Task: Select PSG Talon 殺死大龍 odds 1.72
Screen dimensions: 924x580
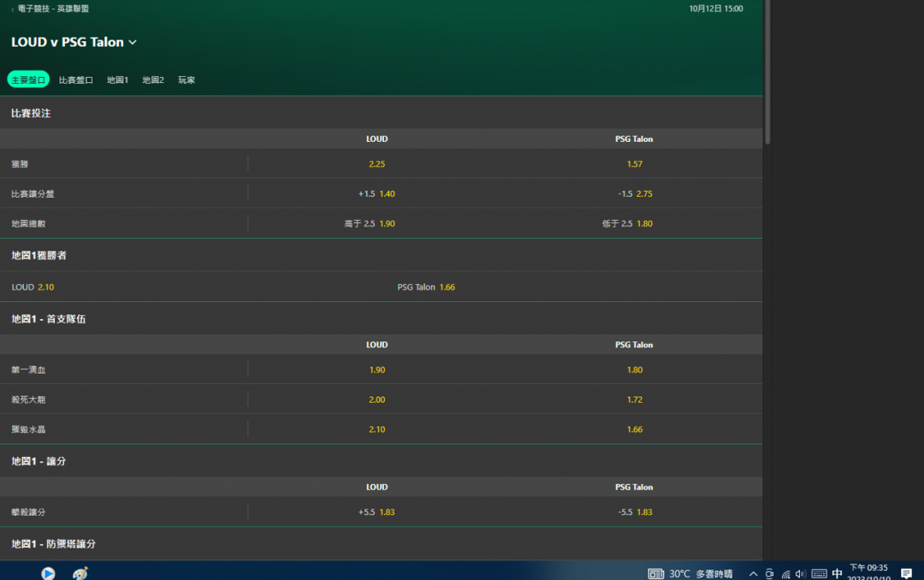Action: pos(635,399)
